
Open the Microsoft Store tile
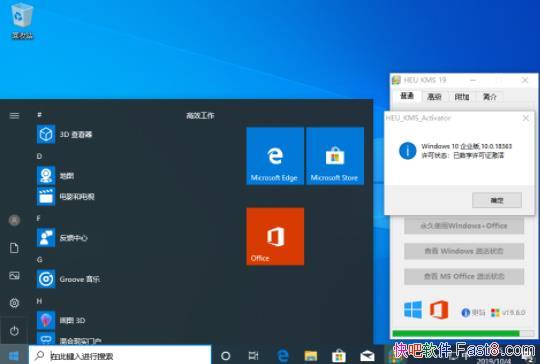(x=335, y=156)
